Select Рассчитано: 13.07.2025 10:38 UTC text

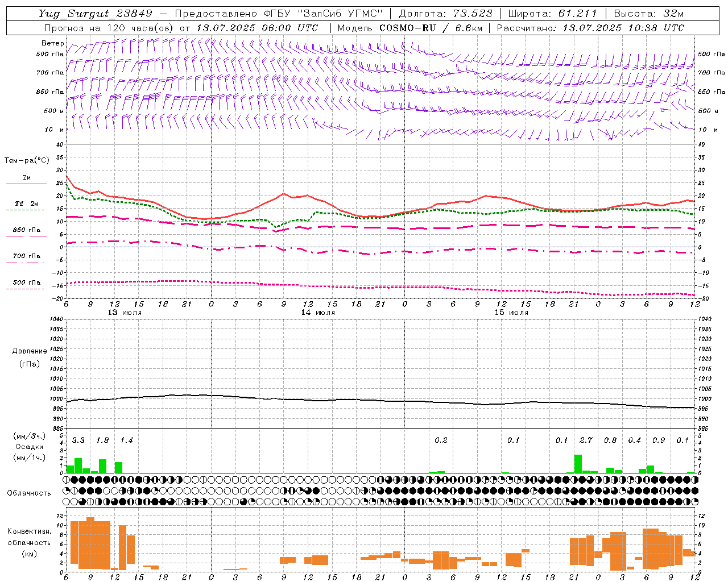point(590,28)
